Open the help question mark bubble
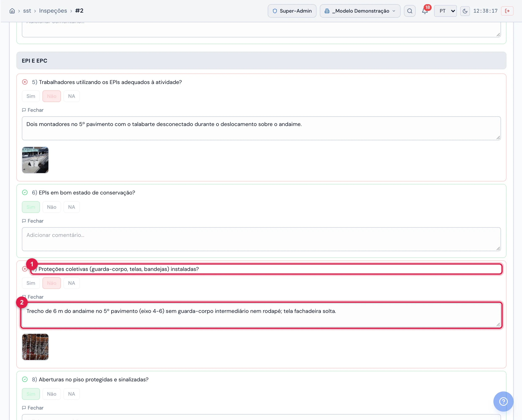 503,401
